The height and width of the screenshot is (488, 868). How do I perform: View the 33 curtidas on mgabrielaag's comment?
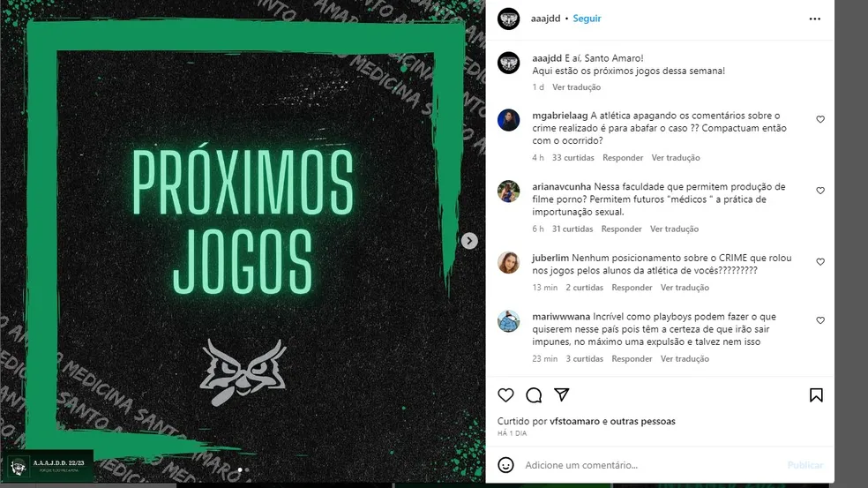click(x=573, y=158)
